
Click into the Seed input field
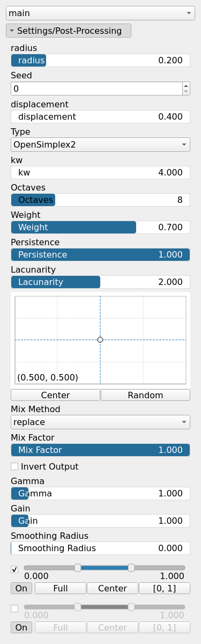pos(96,89)
